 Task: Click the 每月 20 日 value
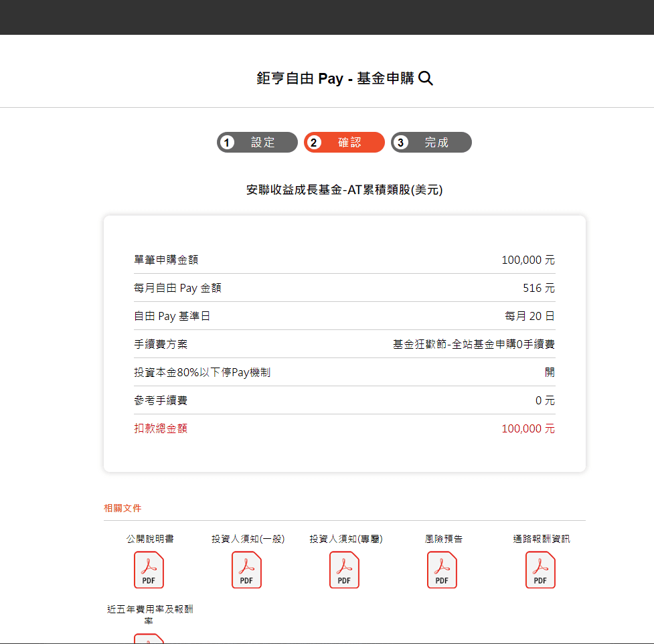pos(529,316)
